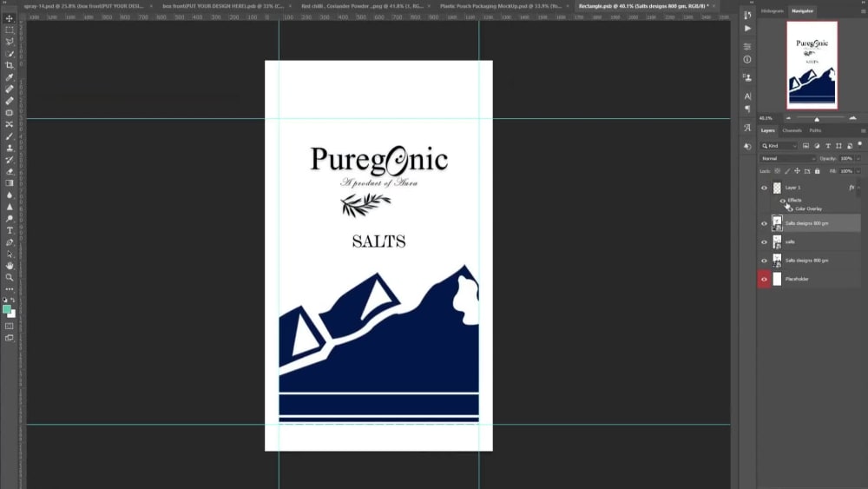Viewport: 868px width, 489px height.
Task: Open the Normal blend mode dropdown
Action: click(788, 158)
